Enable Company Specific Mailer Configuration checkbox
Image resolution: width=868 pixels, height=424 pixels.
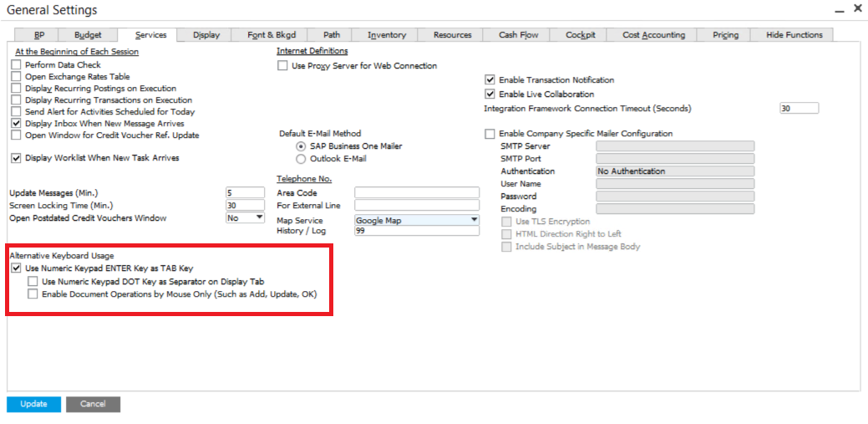490,134
